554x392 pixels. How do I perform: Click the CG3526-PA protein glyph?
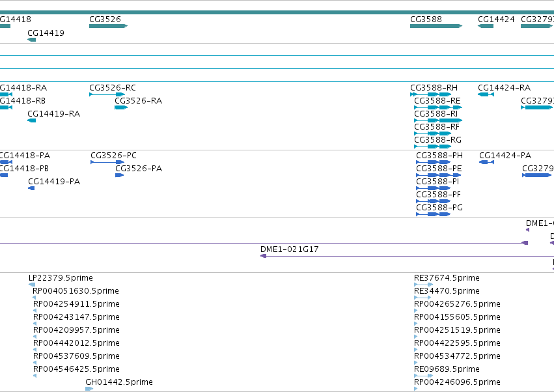119,175
